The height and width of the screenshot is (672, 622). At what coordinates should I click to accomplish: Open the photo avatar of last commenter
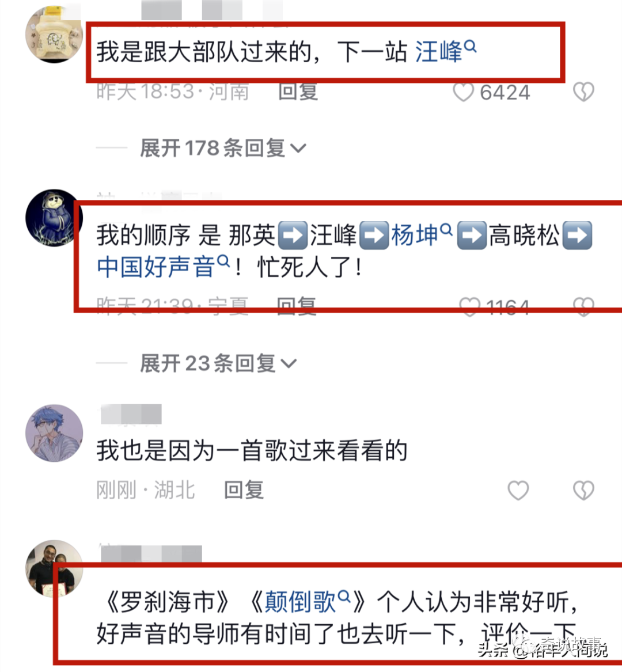point(54,568)
